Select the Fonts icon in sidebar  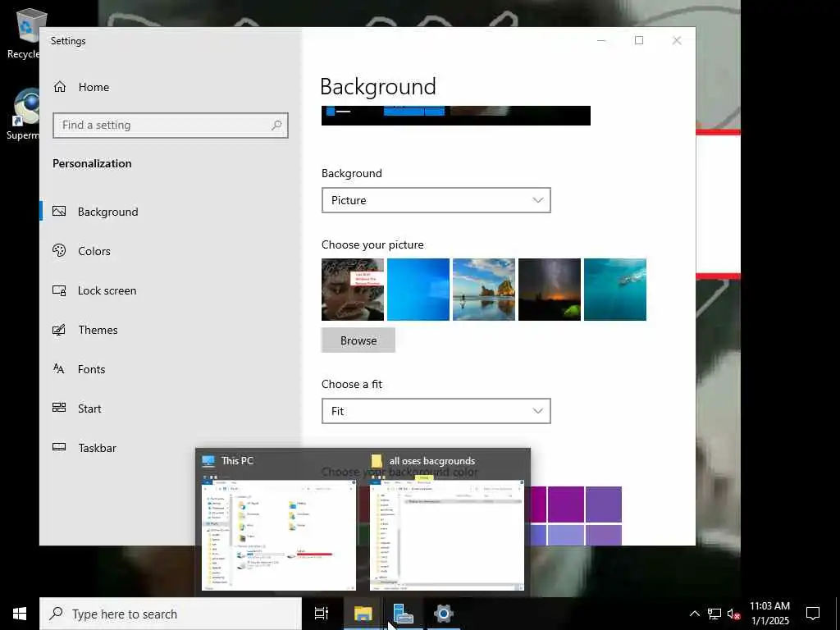(59, 369)
